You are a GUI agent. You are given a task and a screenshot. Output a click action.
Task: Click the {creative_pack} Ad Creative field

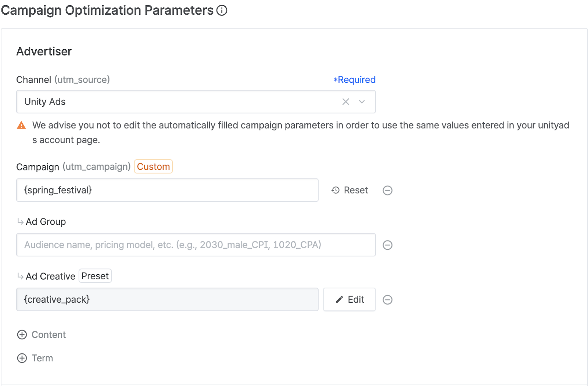[167, 300]
